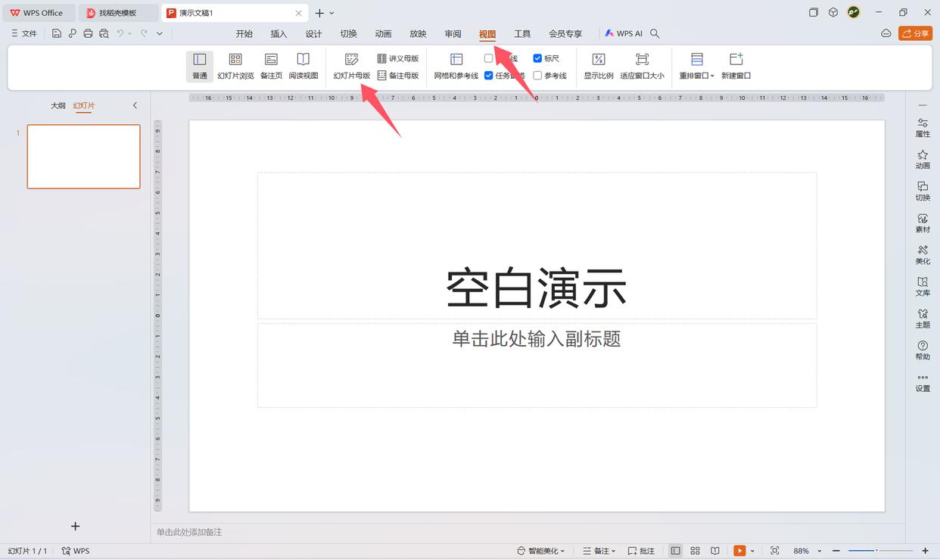
Task: Expand the Arrange Windows (重排窗口) dropdown
Action: pyautogui.click(x=697, y=66)
